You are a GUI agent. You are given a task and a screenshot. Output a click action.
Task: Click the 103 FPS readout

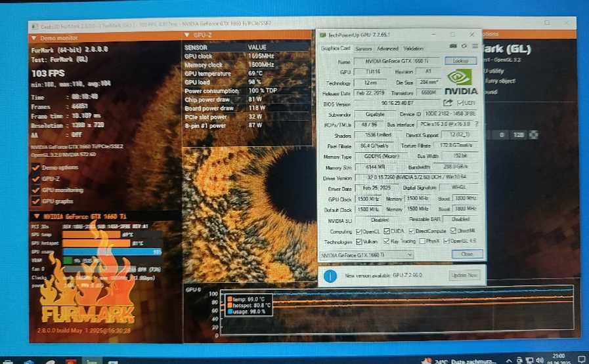(x=48, y=73)
